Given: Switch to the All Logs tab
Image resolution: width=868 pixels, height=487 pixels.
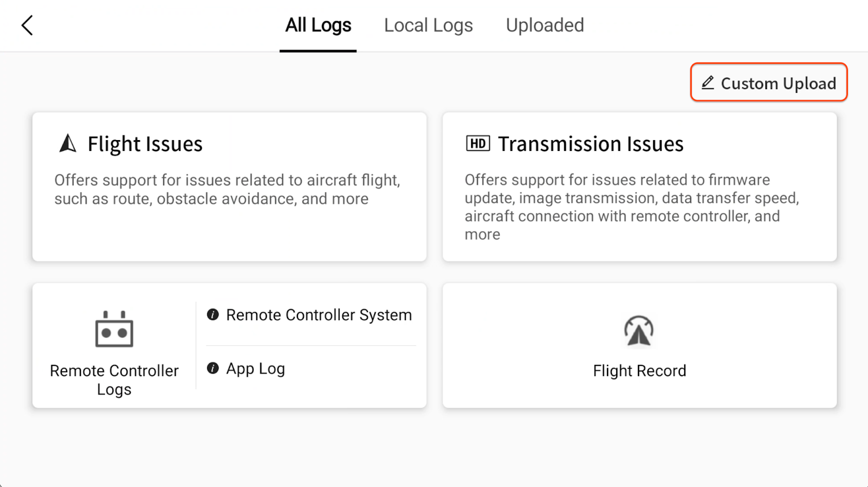Looking at the screenshot, I should [x=318, y=26].
